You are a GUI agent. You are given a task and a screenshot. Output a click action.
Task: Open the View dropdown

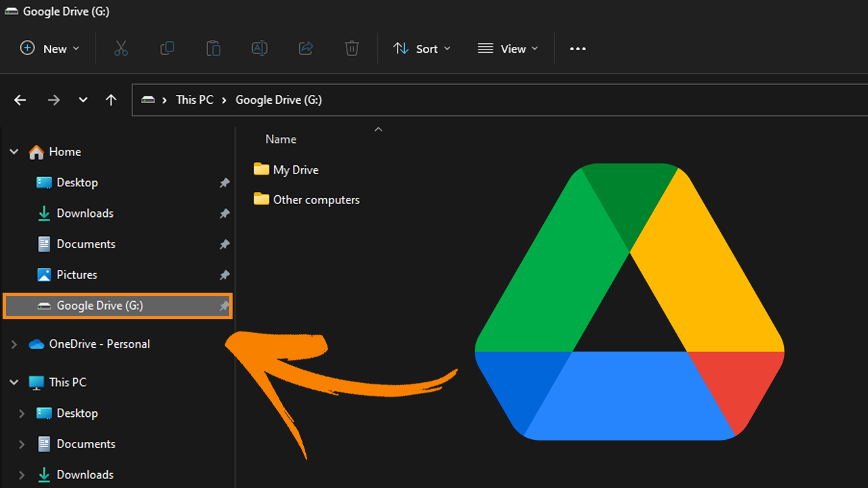pos(508,48)
